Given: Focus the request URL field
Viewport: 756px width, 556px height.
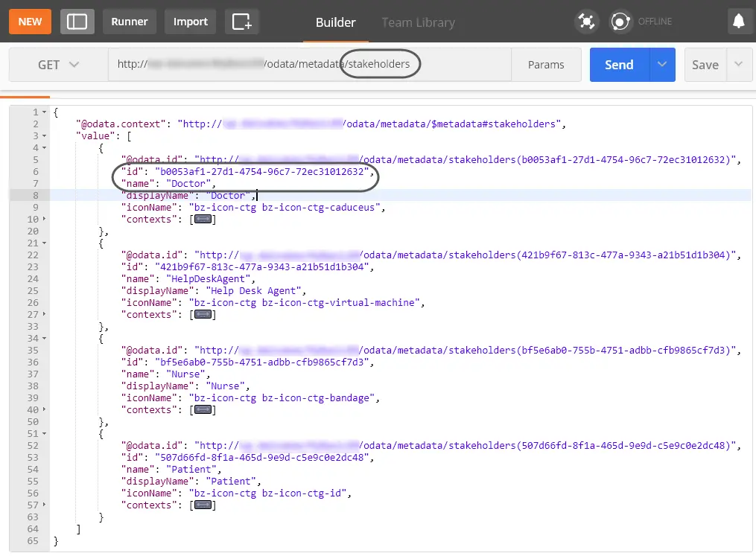Looking at the screenshot, I should [x=310, y=65].
